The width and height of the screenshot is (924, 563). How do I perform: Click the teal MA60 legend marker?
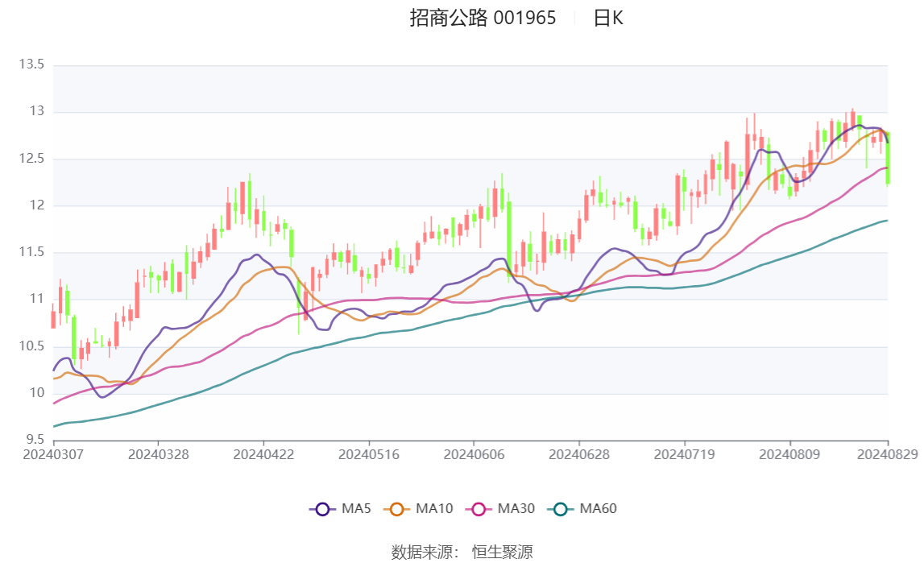(x=561, y=509)
